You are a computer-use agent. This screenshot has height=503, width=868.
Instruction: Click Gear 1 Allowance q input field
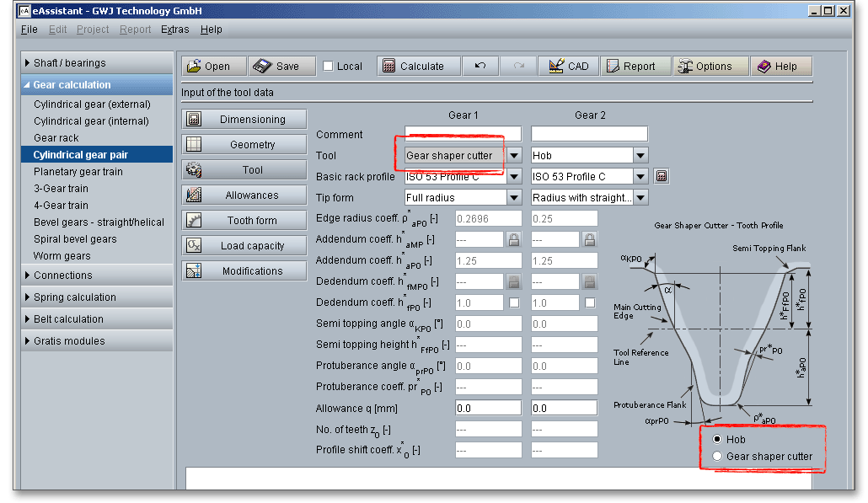(x=488, y=409)
